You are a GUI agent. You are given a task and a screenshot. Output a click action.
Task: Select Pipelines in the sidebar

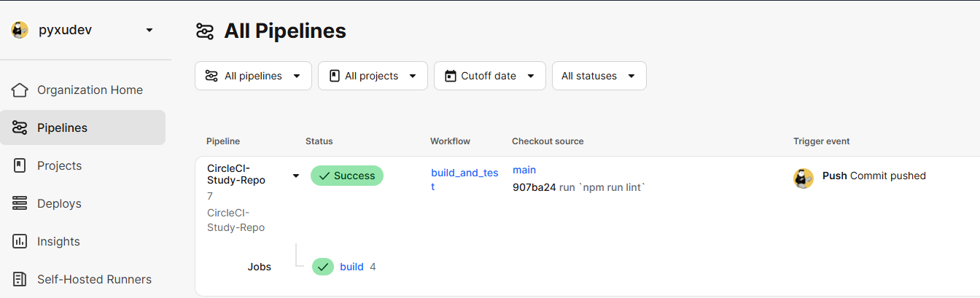pyautogui.click(x=83, y=128)
